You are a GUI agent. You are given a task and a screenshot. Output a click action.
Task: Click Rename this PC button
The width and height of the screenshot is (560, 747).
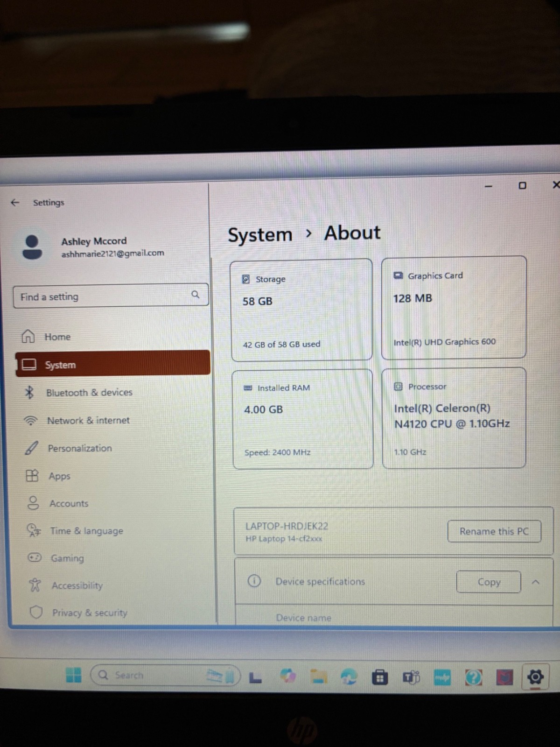click(x=494, y=531)
